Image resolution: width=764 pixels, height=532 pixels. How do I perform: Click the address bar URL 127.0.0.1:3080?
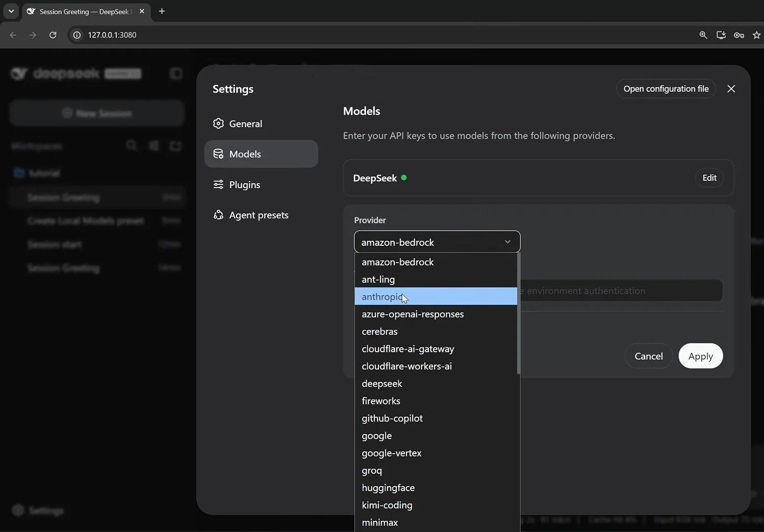[112, 35]
